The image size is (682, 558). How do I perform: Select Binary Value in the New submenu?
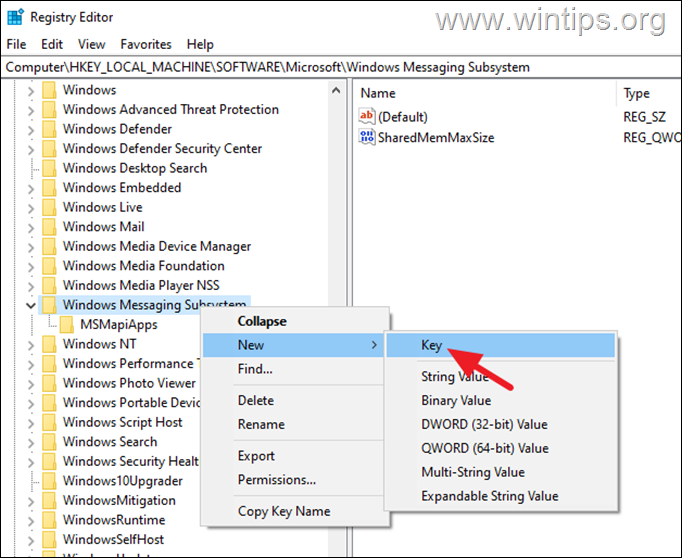(500, 401)
